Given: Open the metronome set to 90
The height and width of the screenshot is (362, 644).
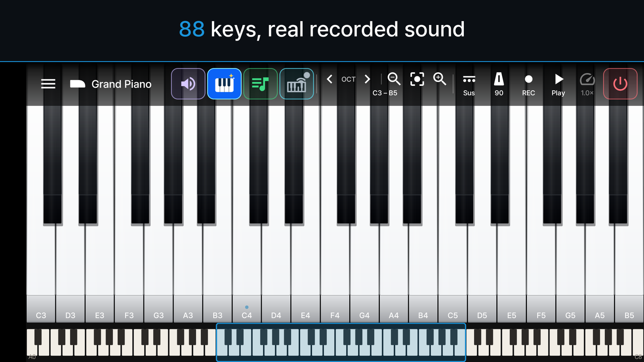Looking at the screenshot, I should tap(499, 84).
